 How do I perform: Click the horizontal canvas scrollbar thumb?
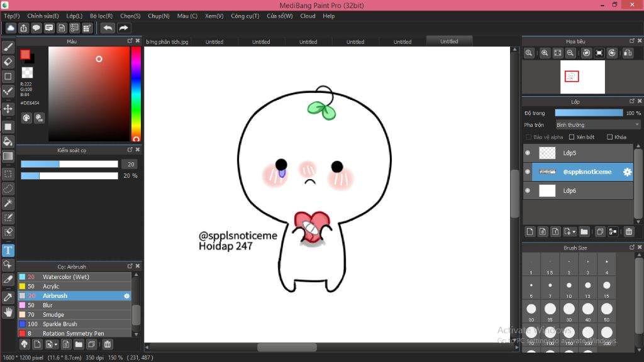tap(287, 347)
